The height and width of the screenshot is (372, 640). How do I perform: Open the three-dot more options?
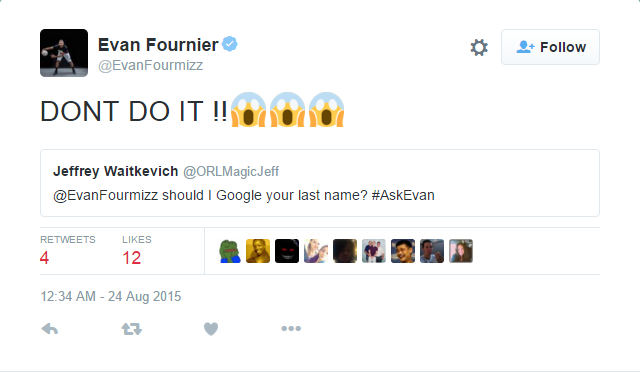tap(291, 328)
